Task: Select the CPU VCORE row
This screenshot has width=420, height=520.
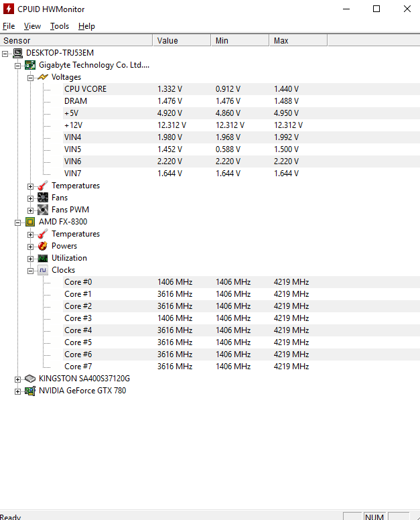Action: 242,89
